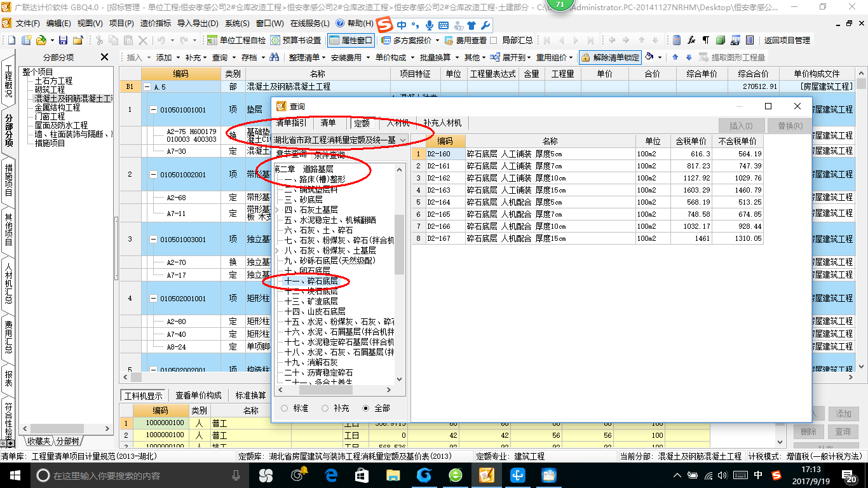
Task: Open the 措施项目 vertical side tab
Action: click(8, 180)
